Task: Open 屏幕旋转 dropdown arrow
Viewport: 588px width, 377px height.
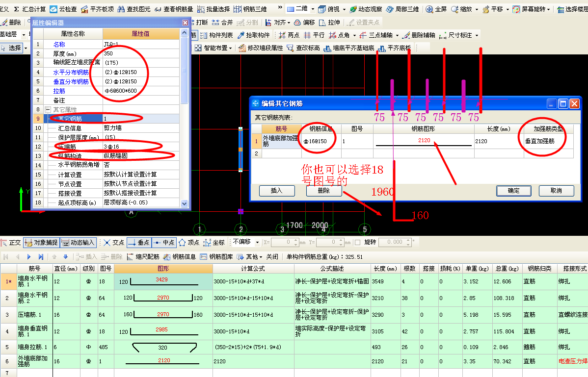Action: pos(548,9)
